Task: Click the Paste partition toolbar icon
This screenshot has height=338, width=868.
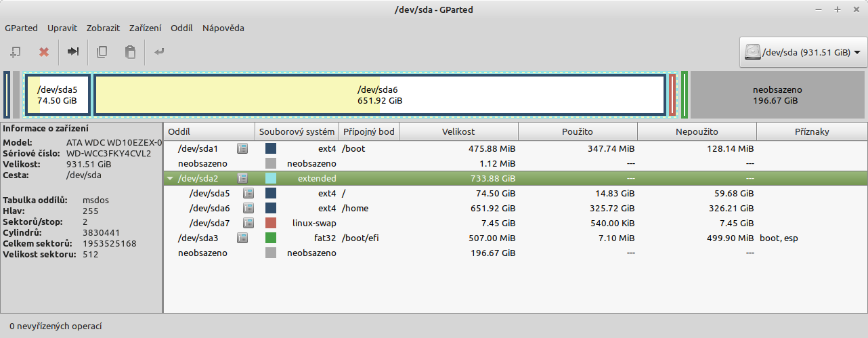Action: click(x=131, y=51)
